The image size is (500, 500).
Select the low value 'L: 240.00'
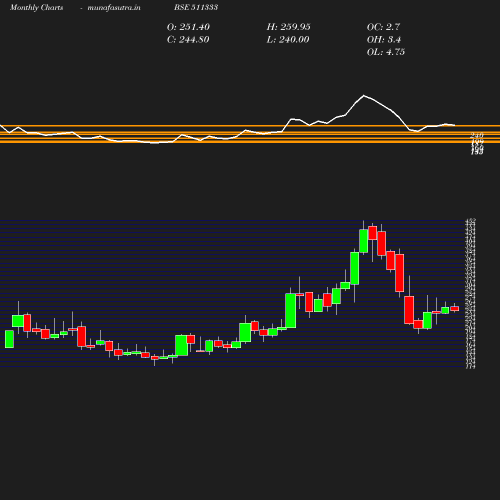[288, 40]
